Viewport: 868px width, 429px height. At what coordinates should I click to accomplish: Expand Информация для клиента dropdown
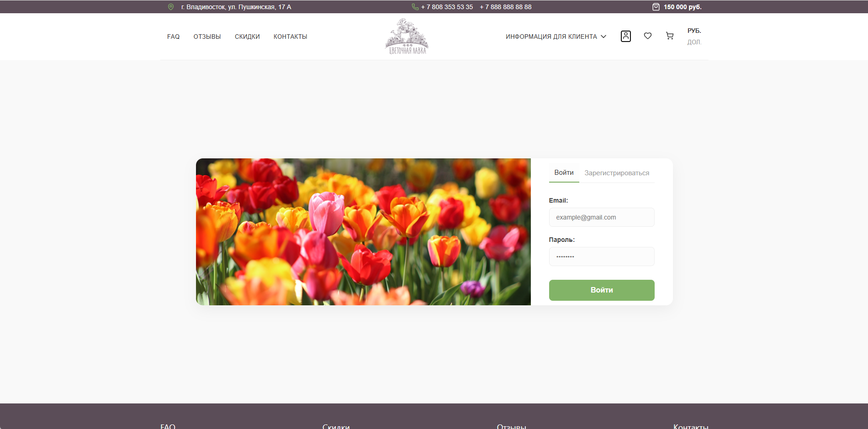(556, 37)
